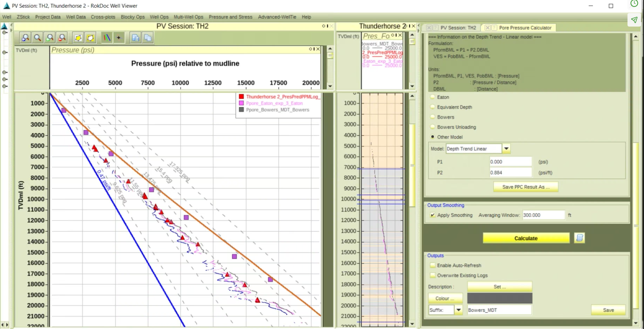644x329 pixels.
Task: Click the circle icon in Pressure (psi) header
Action: pos(311,49)
